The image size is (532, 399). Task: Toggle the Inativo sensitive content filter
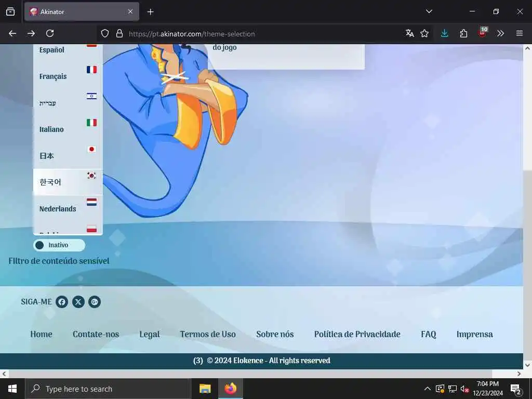(x=59, y=245)
